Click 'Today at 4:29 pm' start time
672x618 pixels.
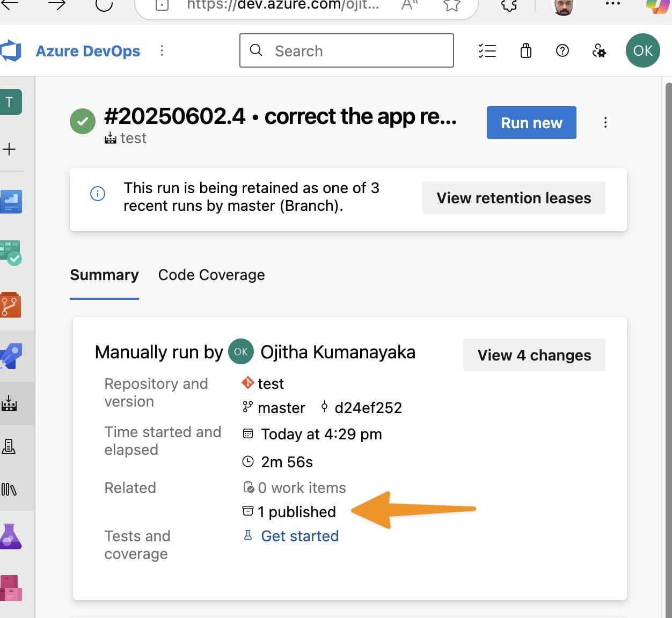(x=322, y=434)
